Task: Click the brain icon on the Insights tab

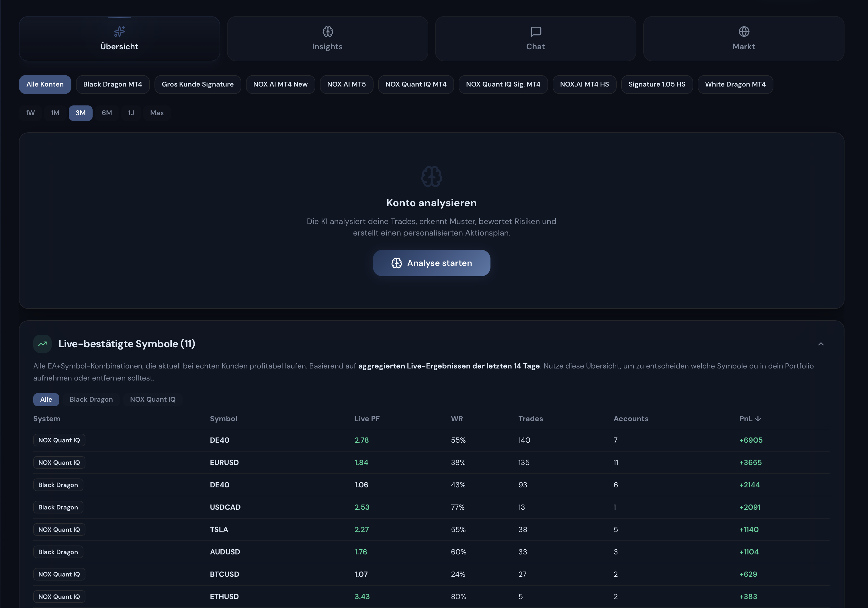Action: (327, 32)
